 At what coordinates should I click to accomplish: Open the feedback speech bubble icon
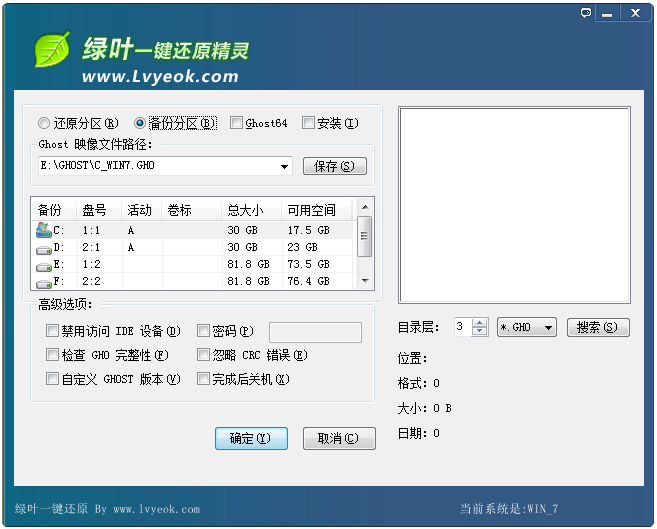(586, 13)
